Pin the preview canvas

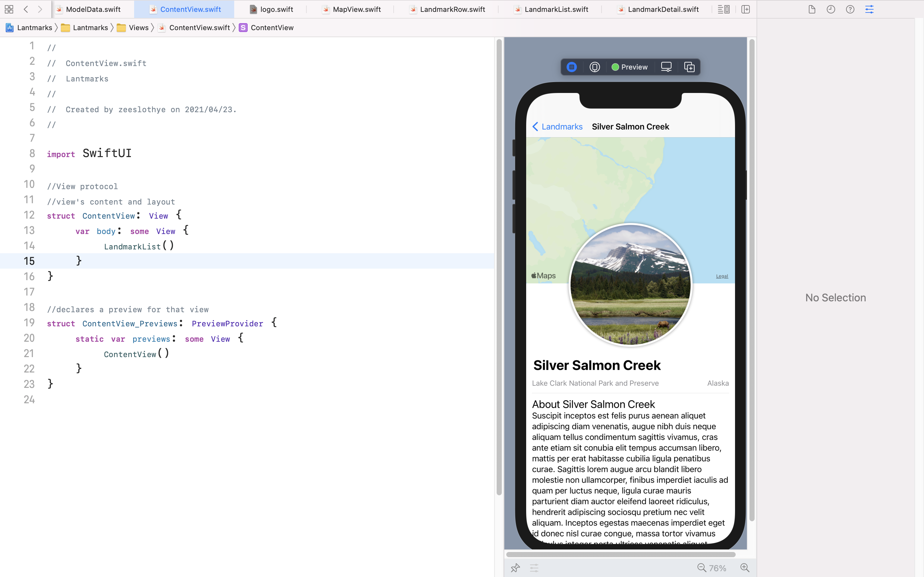pos(515,568)
